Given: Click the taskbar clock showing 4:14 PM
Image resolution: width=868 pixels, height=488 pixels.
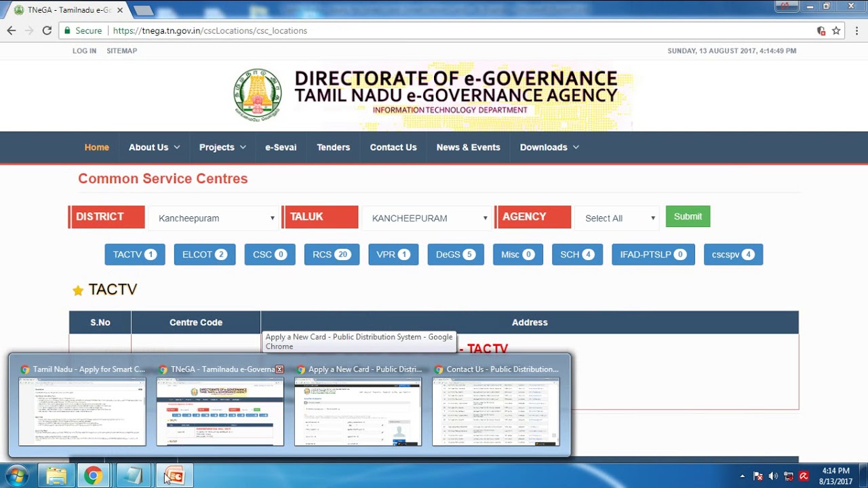Looking at the screenshot, I should click(x=835, y=476).
